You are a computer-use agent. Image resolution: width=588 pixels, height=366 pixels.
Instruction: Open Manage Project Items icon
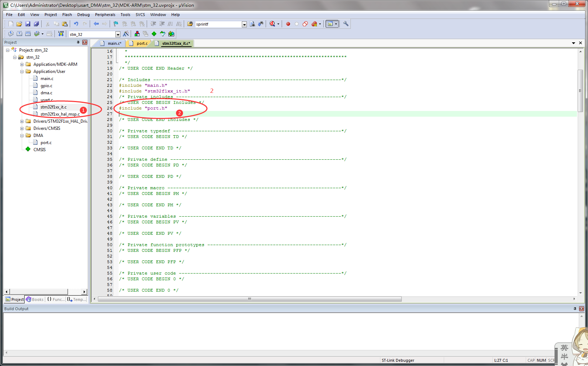click(137, 34)
